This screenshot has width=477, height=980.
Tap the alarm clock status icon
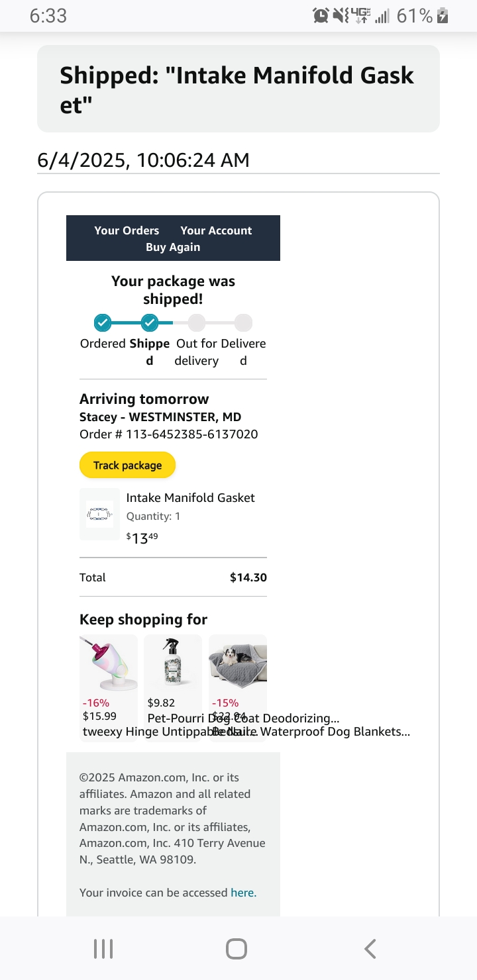[321, 16]
